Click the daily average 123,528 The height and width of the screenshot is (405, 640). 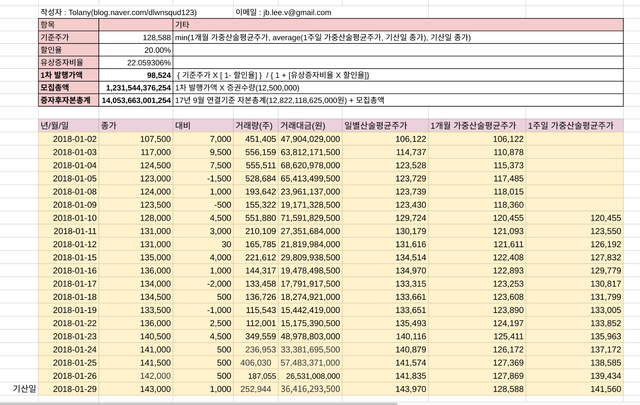tap(385, 165)
